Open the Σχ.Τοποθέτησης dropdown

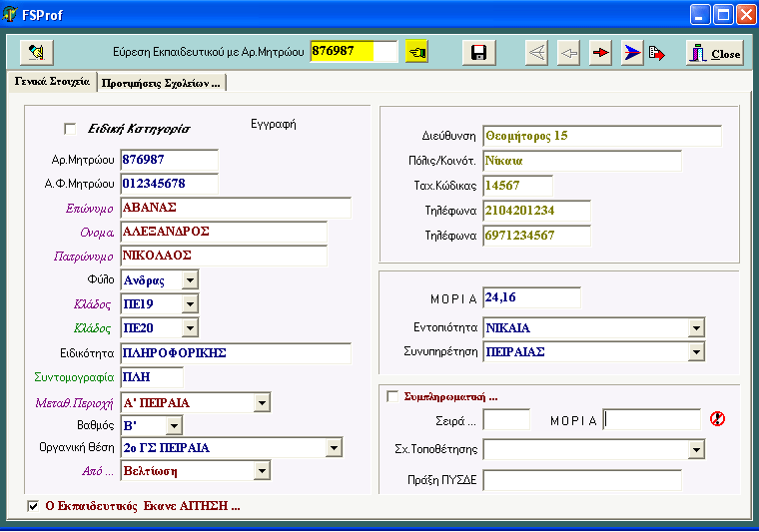pos(696,450)
